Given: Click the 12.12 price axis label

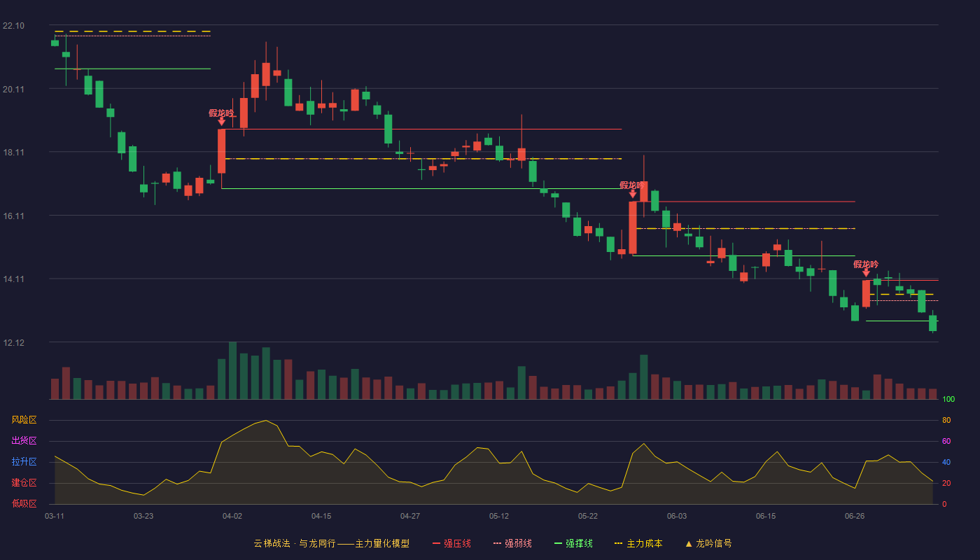Looking at the screenshot, I should click(13, 342).
